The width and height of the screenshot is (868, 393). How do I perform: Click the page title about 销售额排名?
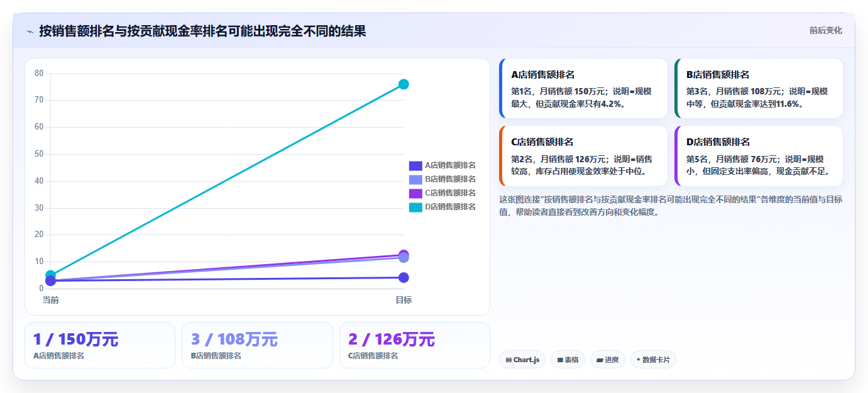click(202, 31)
